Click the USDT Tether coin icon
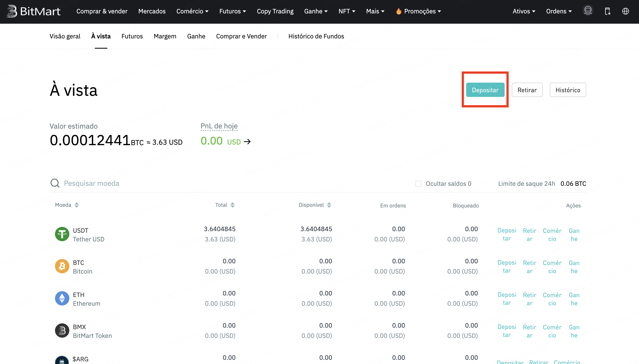 coord(62,234)
